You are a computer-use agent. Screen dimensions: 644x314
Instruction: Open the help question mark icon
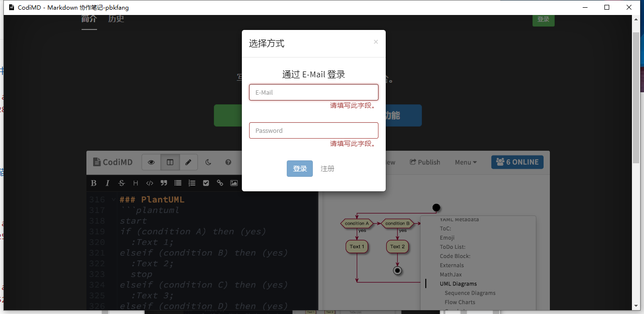[x=228, y=162]
